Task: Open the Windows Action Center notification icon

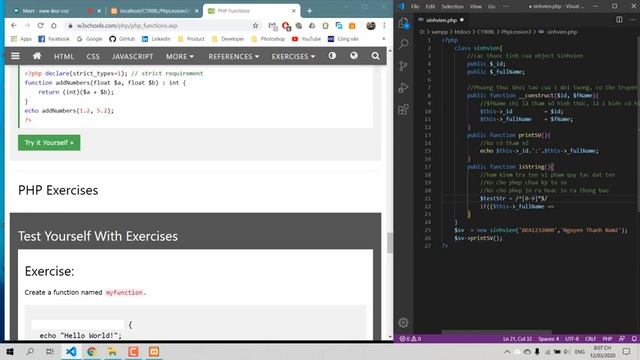Action: click(x=627, y=351)
